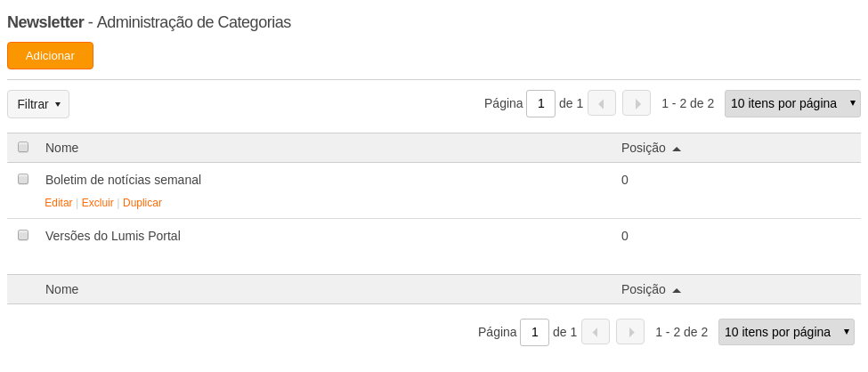Screen dimensions: 868x372
Task: Open the Filtrar dropdown
Action: (x=38, y=104)
